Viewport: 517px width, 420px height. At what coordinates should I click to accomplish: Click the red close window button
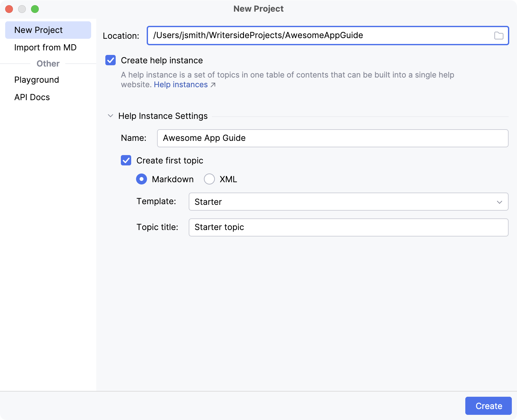tap(9, 9)
